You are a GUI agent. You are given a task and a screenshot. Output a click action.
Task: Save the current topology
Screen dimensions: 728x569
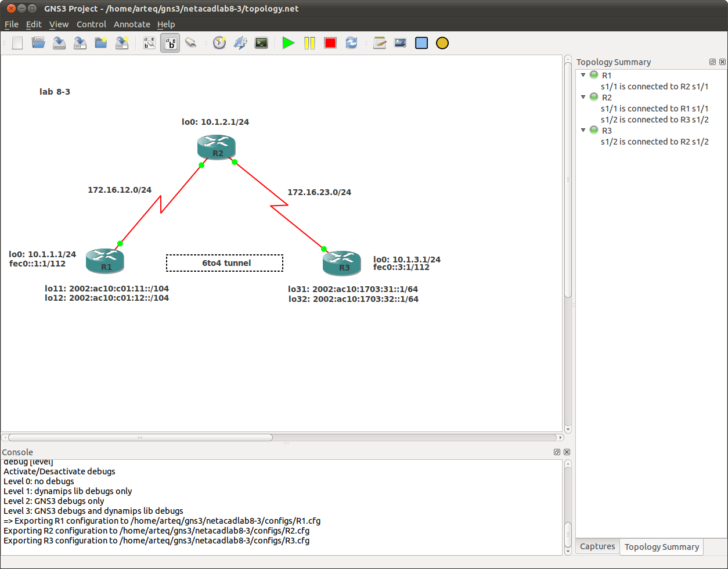click(x=59, y=43)
